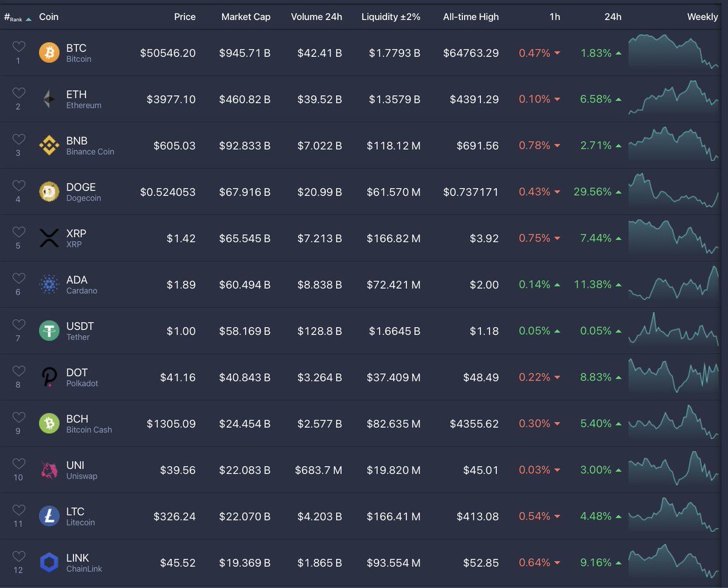
Task: Open the Uniswap weekly sparkline chart
Action: coord(673,469)
